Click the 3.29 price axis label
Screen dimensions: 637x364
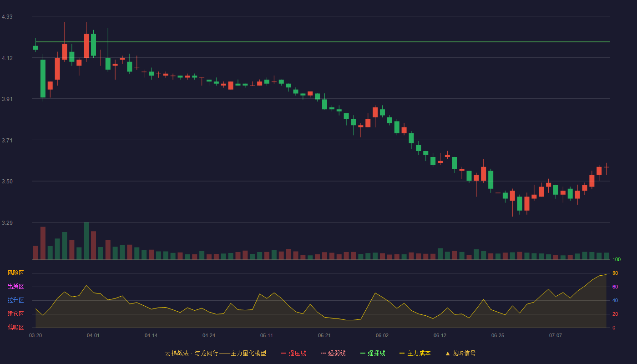click(7, 223)
